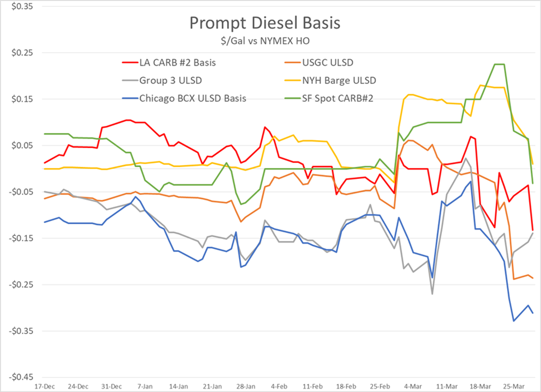Click the blue Chicago line's lowest point near 25-Mar

coord(514,321)
